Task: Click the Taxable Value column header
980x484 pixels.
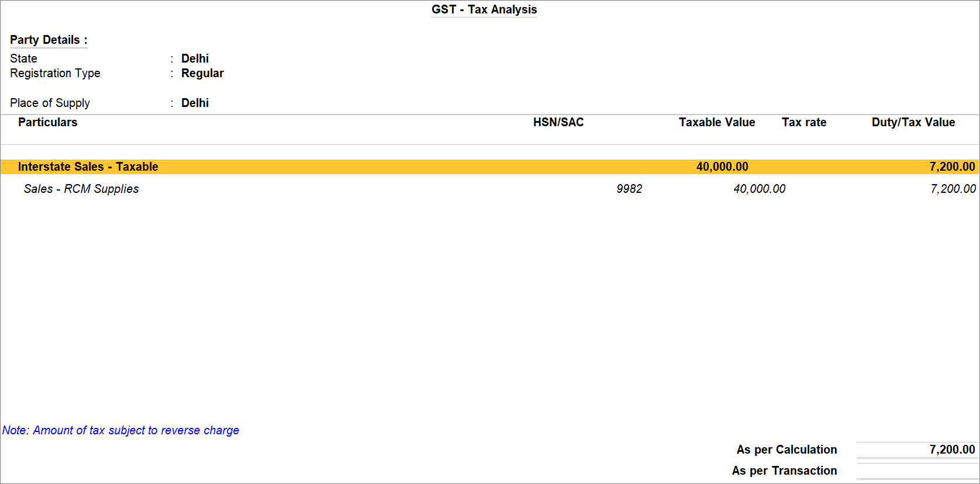Action: 717,122
